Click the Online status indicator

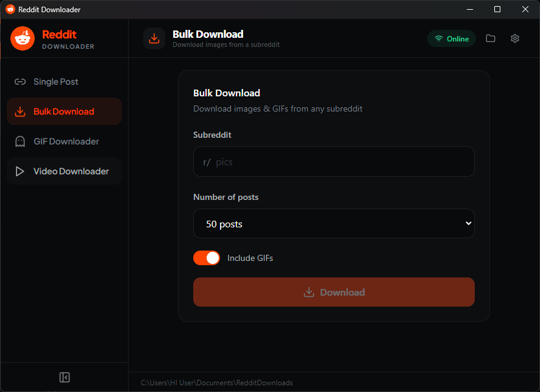click(451, 38)
